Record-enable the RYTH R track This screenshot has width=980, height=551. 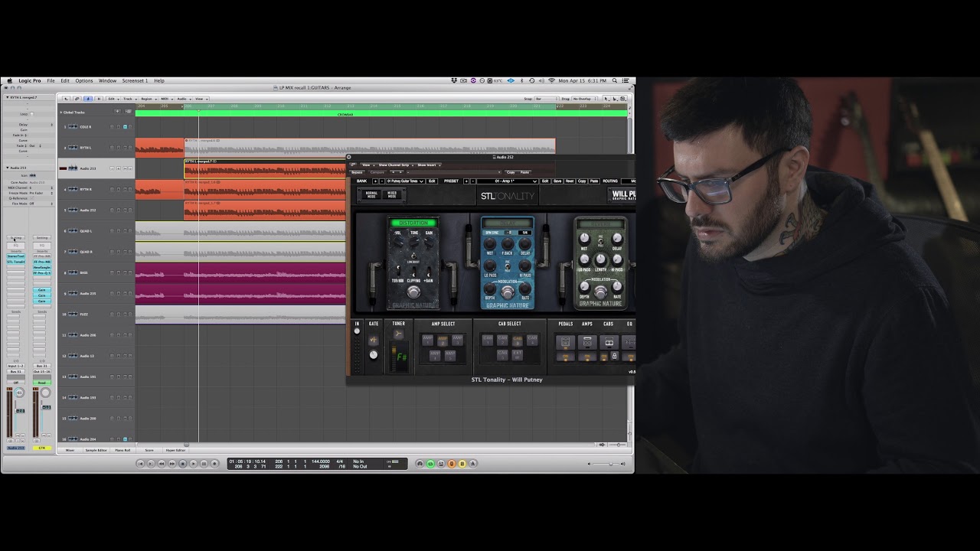point(119,189)
